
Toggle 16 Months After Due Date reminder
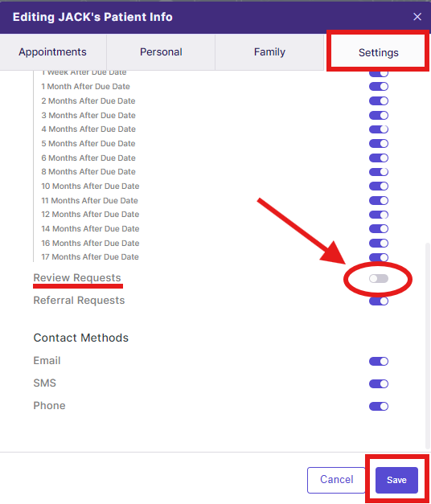pos(379,244)
